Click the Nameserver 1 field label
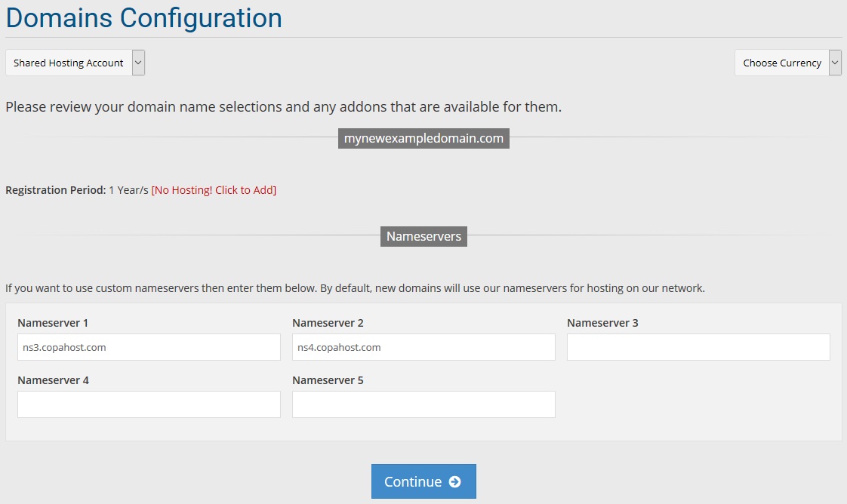847x504 pixels. click(53, 323)
